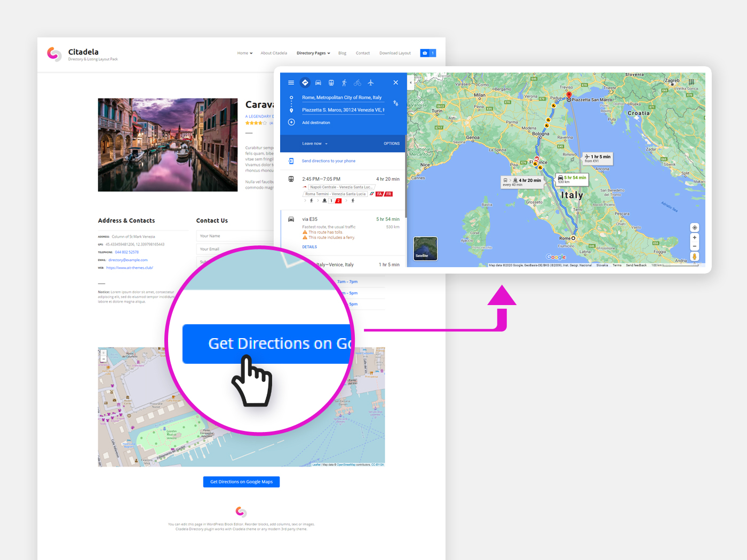Open Download Layout menu item
Screen dimensions: 747x560
[395, 53]
